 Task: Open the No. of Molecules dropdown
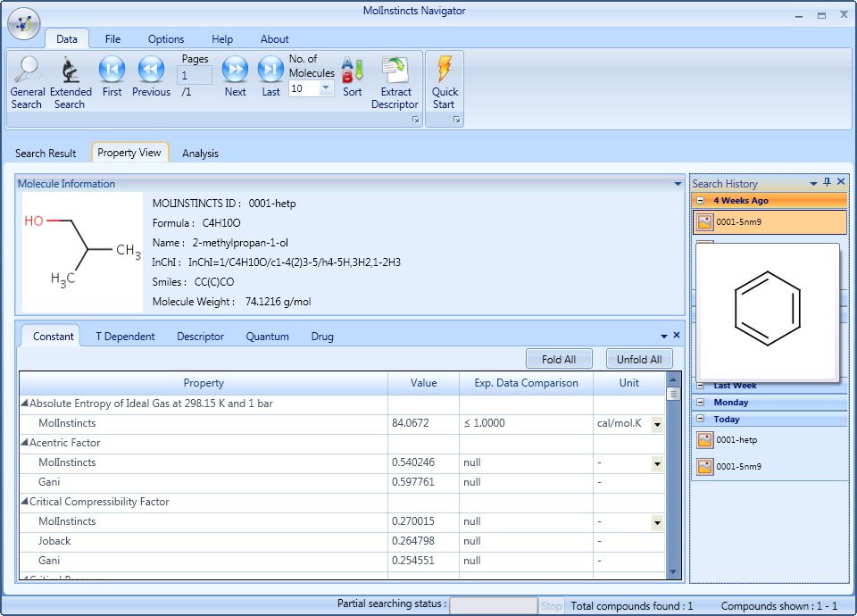tap(326, 87)
